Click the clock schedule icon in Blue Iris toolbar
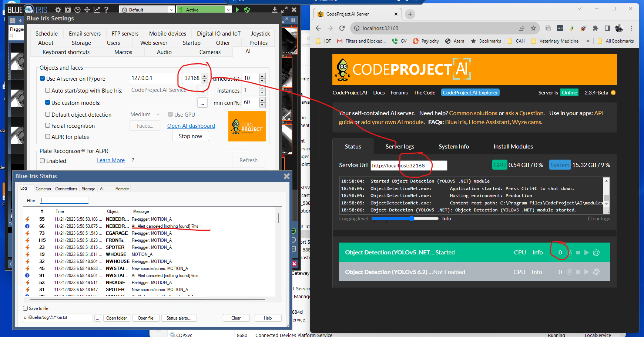This screenshot has height=337, width=644. click(77, 10)
